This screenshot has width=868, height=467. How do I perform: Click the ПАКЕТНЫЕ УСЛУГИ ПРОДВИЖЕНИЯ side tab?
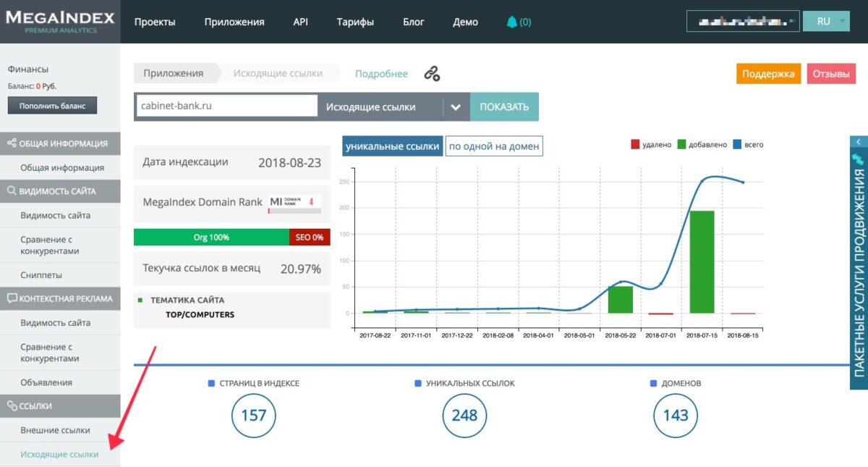[859, 273]
